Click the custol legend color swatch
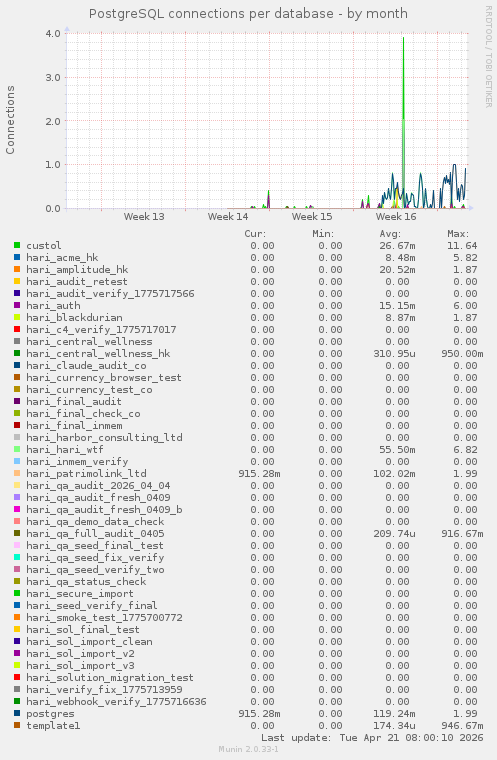This screenshot has height=760, width=497. tap(17, 245)
